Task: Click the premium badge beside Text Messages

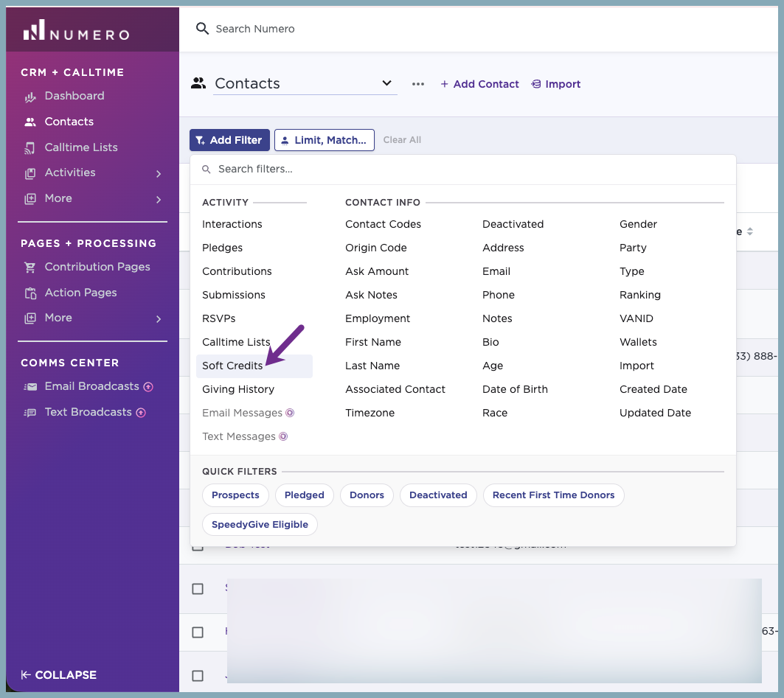Action: [283, 436]
